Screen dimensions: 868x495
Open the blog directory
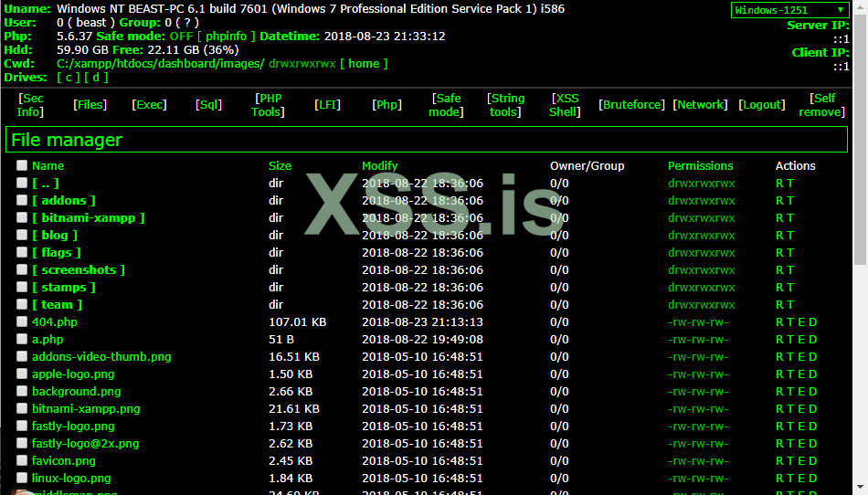click(x=55, y=235)
